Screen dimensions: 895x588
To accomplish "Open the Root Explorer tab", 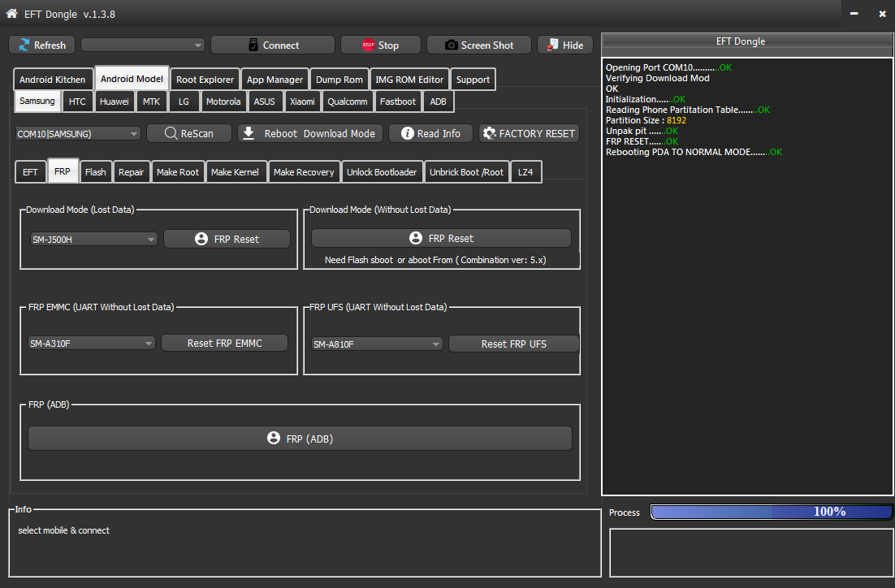I will point(205,80).
